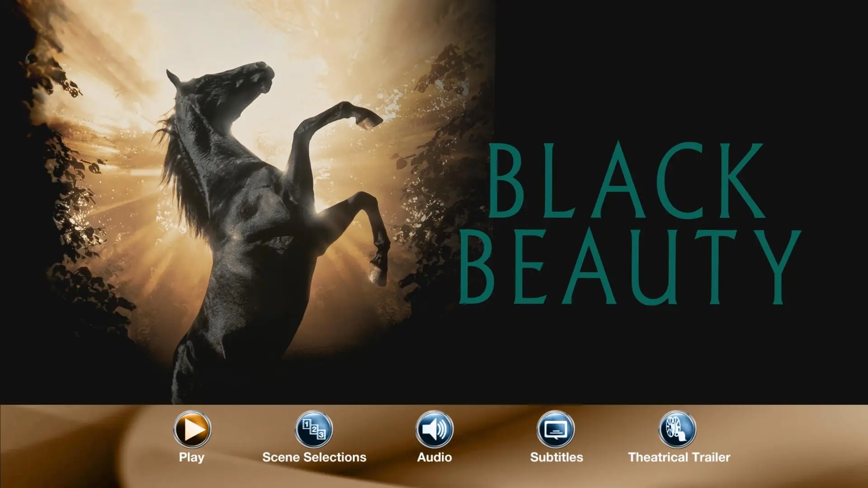Select the Audio speaker icon
Image resolution: width=868 pixels, height=488 pixels.
pos(434,429)
